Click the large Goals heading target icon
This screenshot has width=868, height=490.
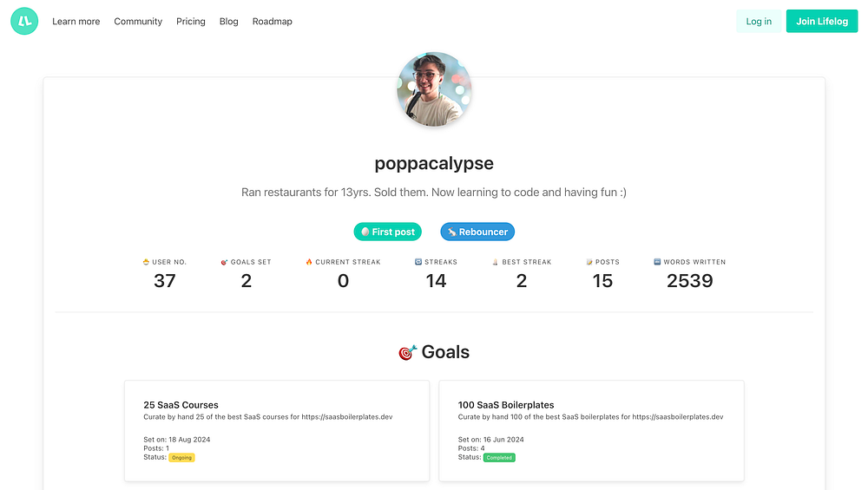click(x=407, y=353)
